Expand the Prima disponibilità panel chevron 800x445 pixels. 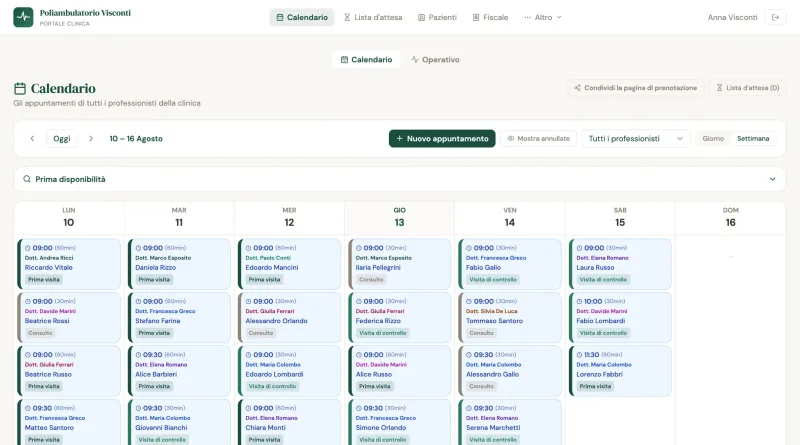point(772,179)
